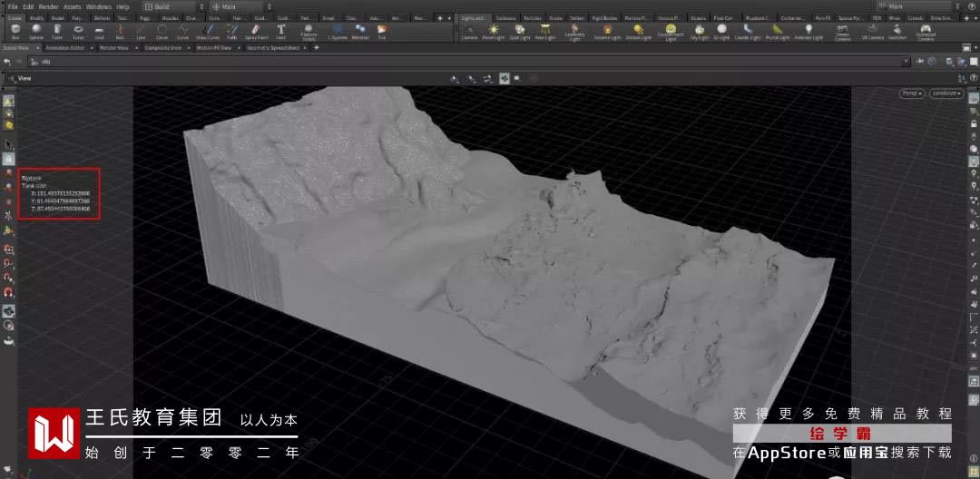Open the Persp viewport camera dropdown

pyautogui.click(x=911, y=93)
